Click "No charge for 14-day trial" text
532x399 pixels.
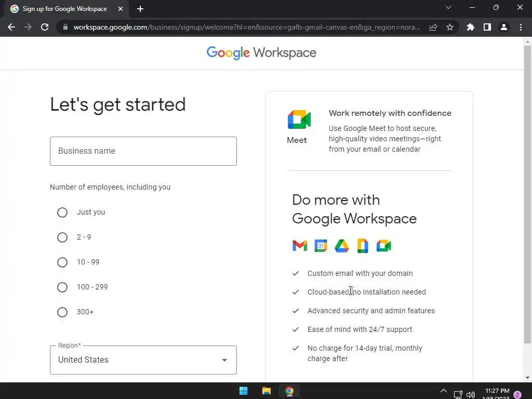pyautogui.click(x=350, y=348)
